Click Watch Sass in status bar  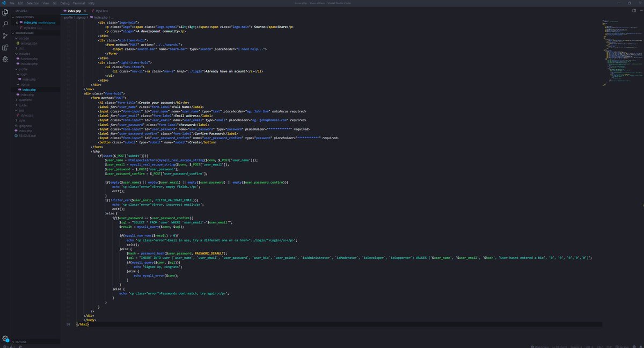click(540, 346)
